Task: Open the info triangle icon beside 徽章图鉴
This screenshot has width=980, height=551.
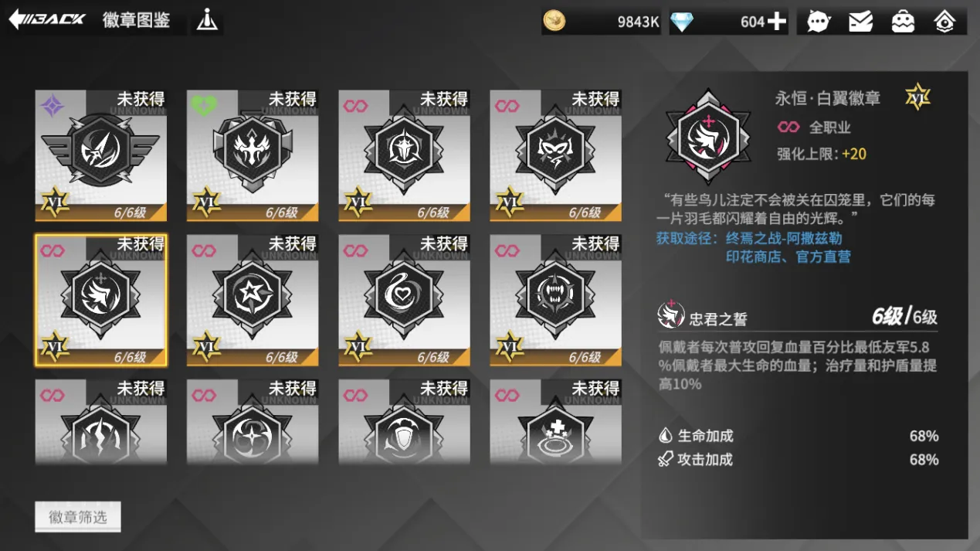Action: (x=207, y=20)
